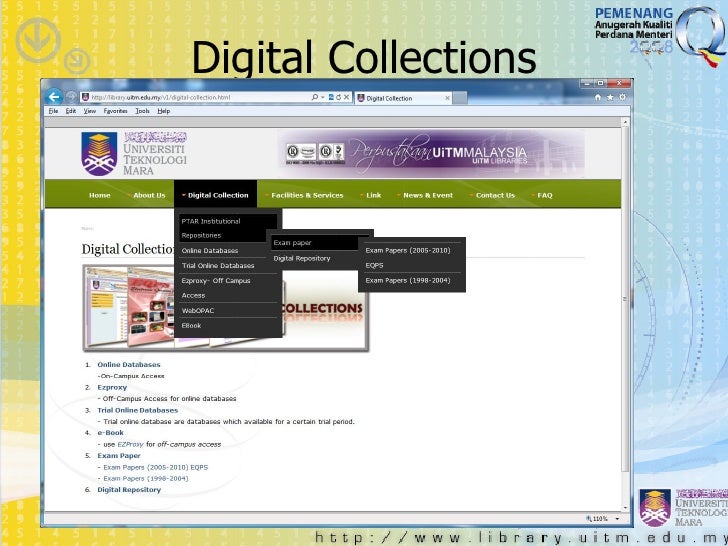Click the vertical scrollbar thumb

pyautogui.click(x=625, y=299)
